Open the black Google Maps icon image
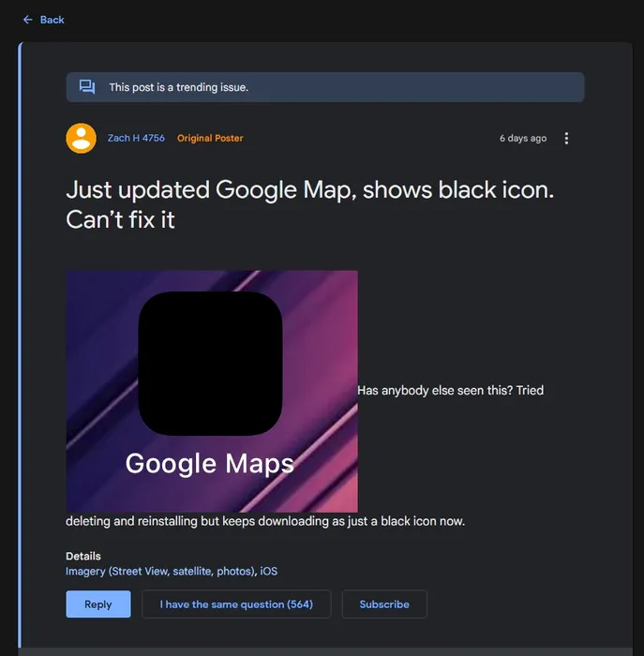Screen dimensions: 644x656 [212, 391]
